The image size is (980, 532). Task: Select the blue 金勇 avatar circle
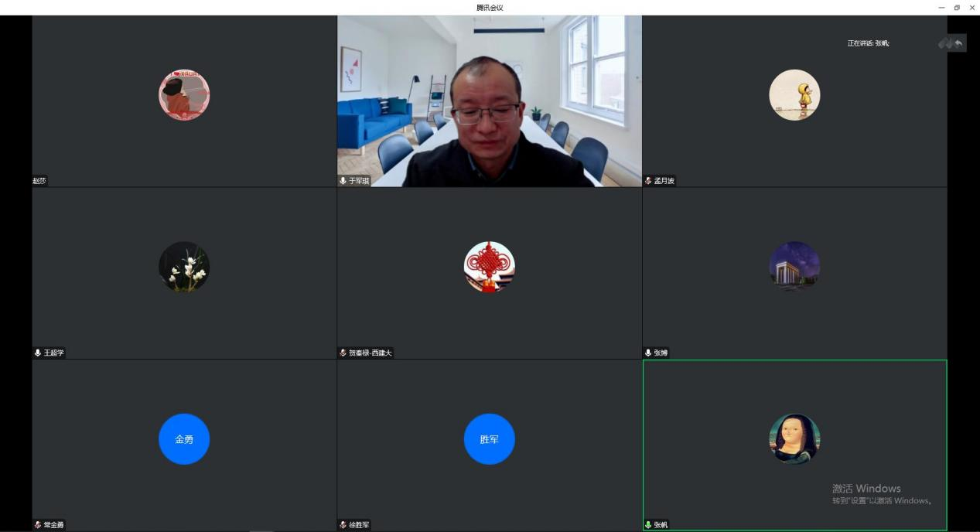pos(184,439)
